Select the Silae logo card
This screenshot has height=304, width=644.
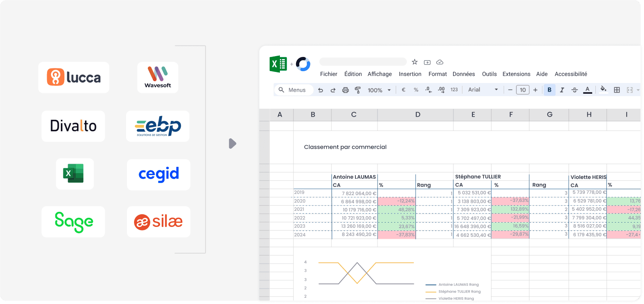pyautogui.click(x=159, y=222)
